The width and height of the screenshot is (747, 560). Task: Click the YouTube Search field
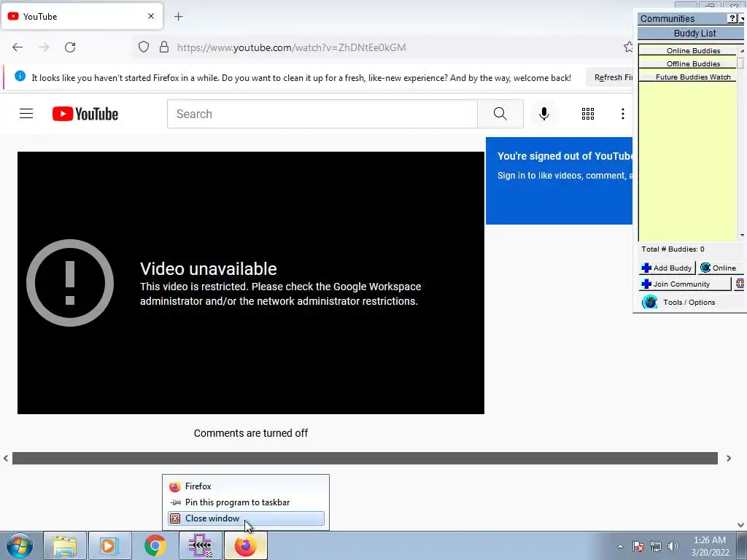(322, 114)
